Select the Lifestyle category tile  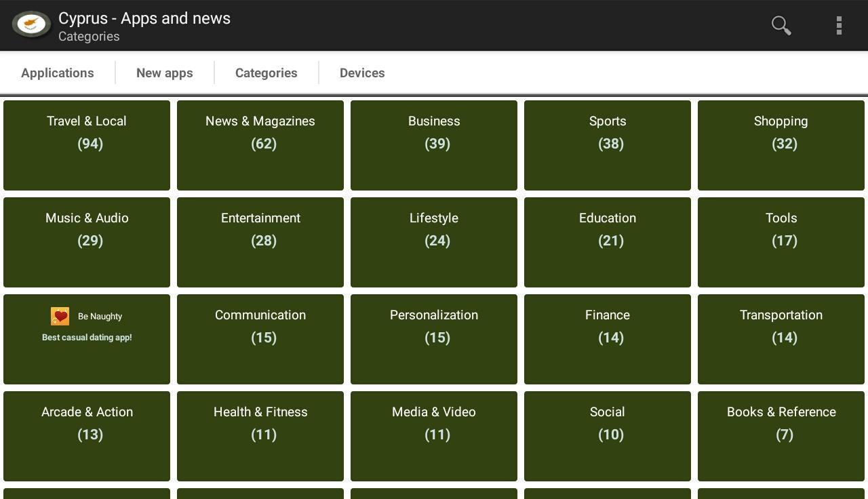pos(434,242)
